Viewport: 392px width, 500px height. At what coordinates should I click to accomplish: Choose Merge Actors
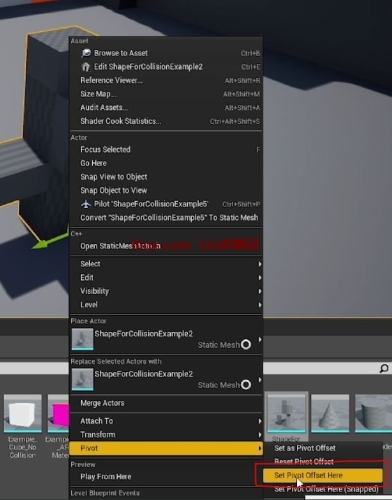tap(166, 403)
